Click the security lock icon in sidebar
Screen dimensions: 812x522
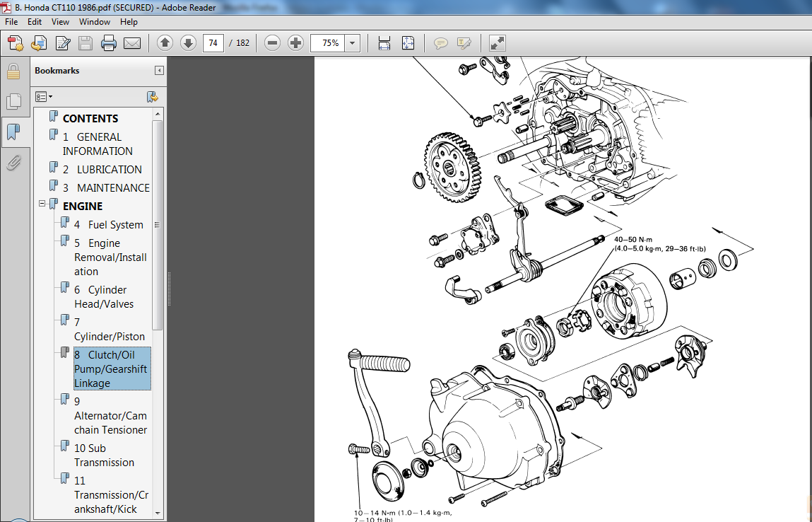pyautogui.click(x=13, y=71)
